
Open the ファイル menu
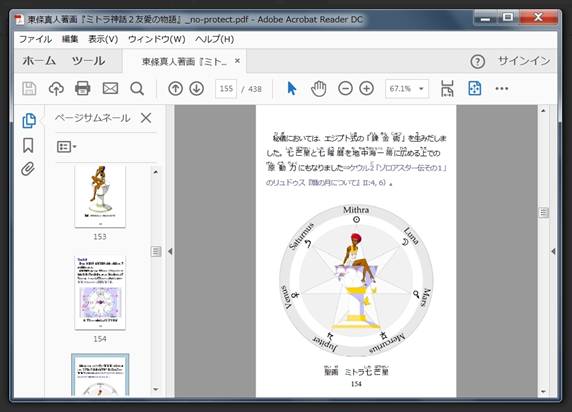click(x=35, y=39)
